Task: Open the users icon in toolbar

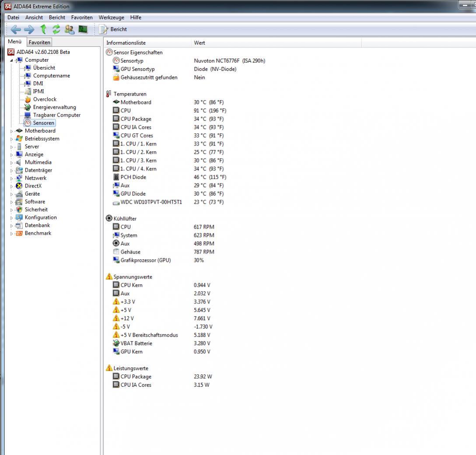Action: click(x=70, y=29)
